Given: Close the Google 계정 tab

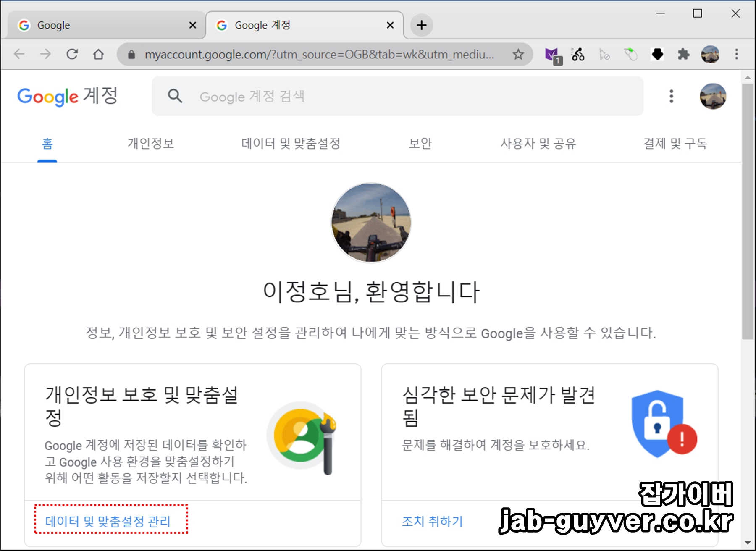Looking at the screenshot, I should click(x=390, y=25).
